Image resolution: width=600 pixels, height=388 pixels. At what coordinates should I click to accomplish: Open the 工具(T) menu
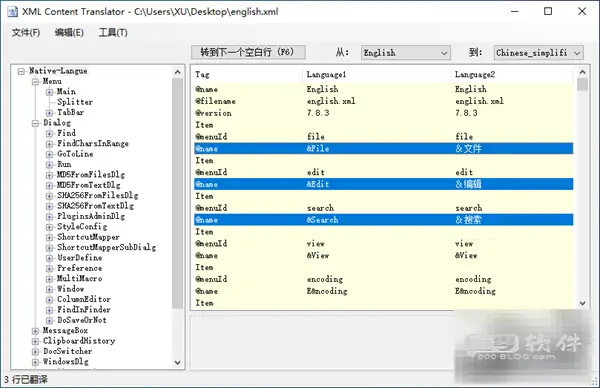click(x=113, y=33)
